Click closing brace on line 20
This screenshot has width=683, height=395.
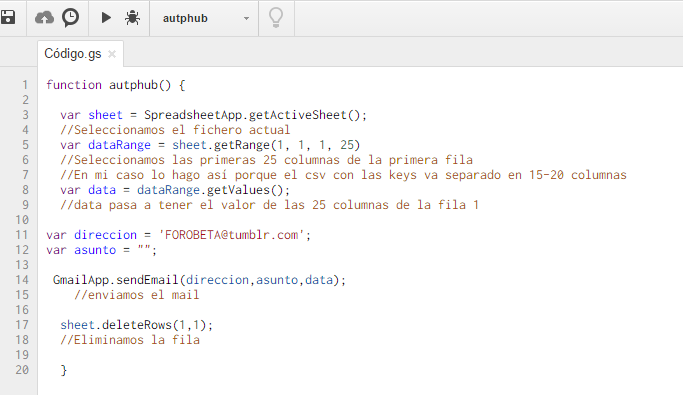click(x=64, y=370)
